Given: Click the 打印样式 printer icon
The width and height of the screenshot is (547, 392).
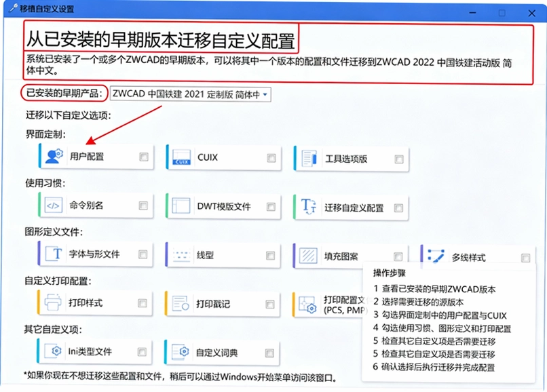Looking at the screenshot, I should click(x=53, y=302).
